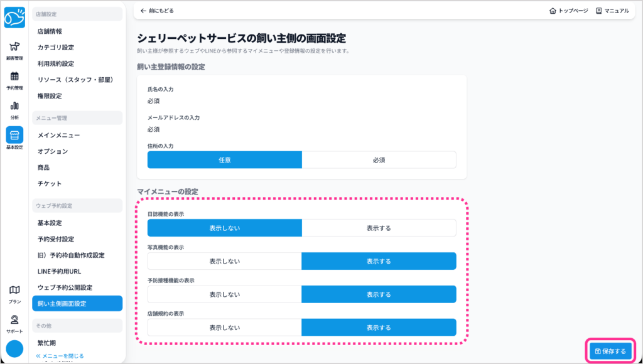
Task: Go back with 前にもどる link
Action: pos(157,11)
